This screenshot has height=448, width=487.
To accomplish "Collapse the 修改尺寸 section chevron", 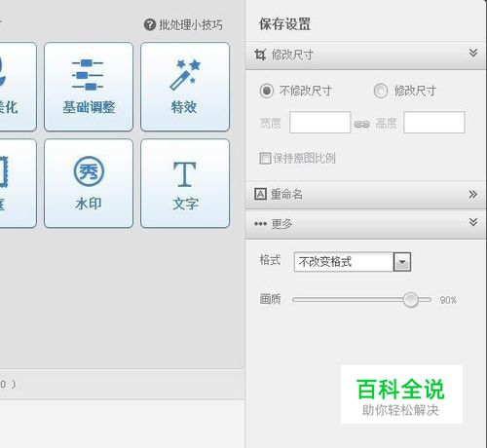I will pos(473,53).
